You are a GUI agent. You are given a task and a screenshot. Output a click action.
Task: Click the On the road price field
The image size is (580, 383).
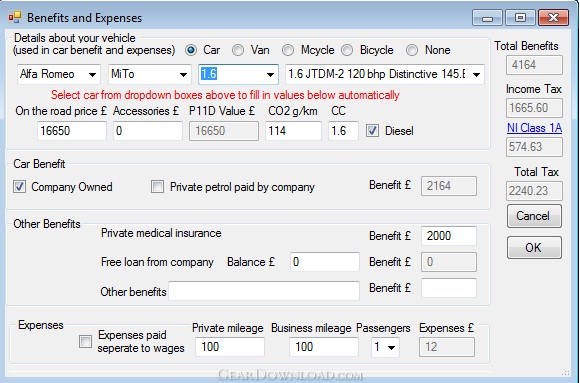(x=72, y=131)
